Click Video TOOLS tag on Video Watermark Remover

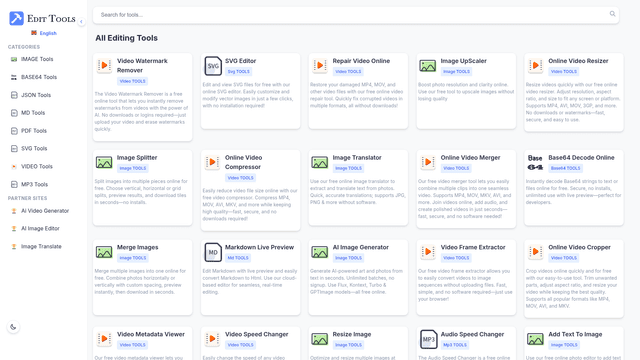point(132,81)
